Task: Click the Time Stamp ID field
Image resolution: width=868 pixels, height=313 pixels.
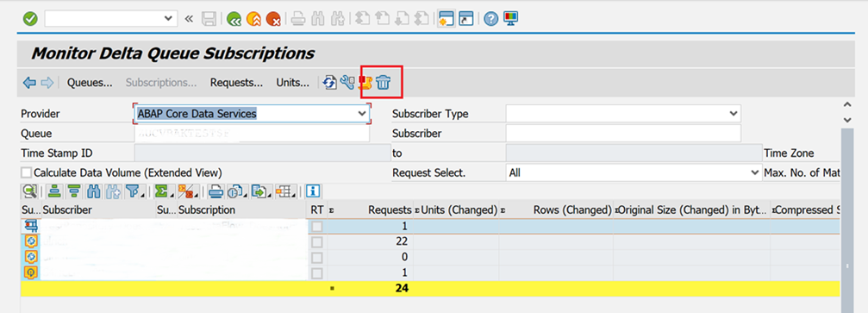Action: click(261, 153)
